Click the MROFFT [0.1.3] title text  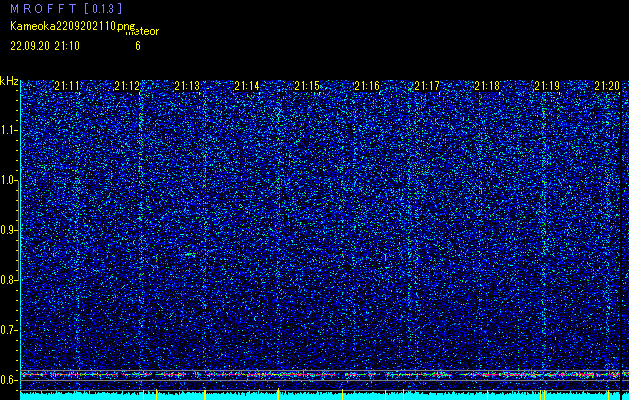click(67, 9)
